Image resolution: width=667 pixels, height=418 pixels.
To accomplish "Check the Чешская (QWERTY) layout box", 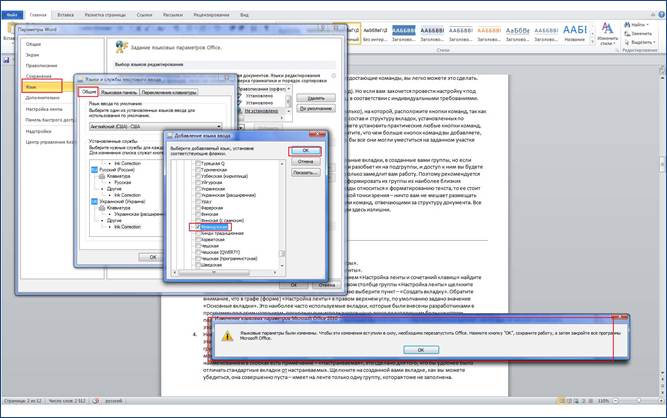I will coord(198,252).
